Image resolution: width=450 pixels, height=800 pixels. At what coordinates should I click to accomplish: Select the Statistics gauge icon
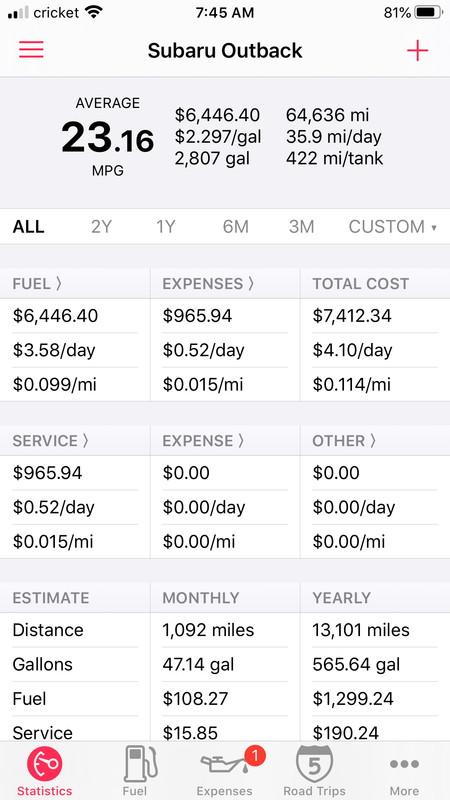44,764
